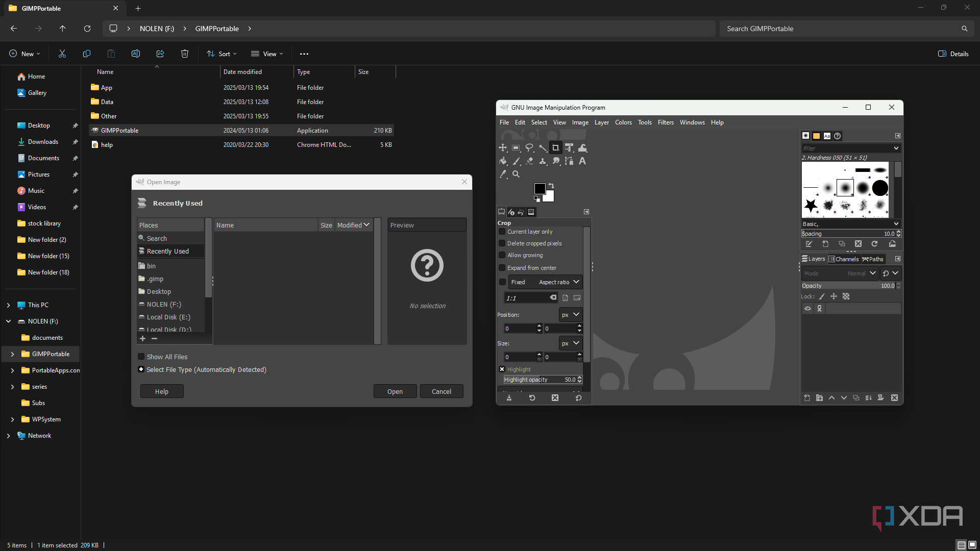Switch to the Paths tab
The image size is (980, 551).
[873, 259]
